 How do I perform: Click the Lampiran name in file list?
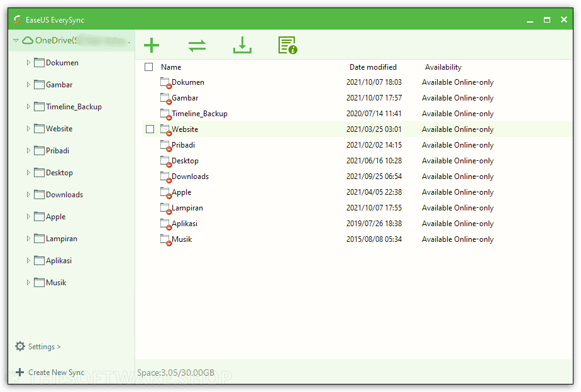click(x=187, y=208)
